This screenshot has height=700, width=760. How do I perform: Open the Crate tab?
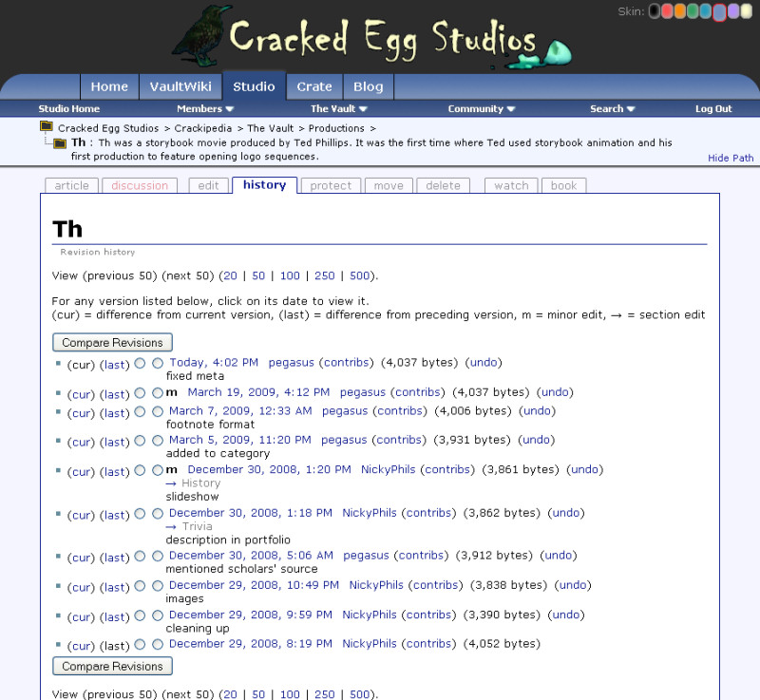(314, 86)
